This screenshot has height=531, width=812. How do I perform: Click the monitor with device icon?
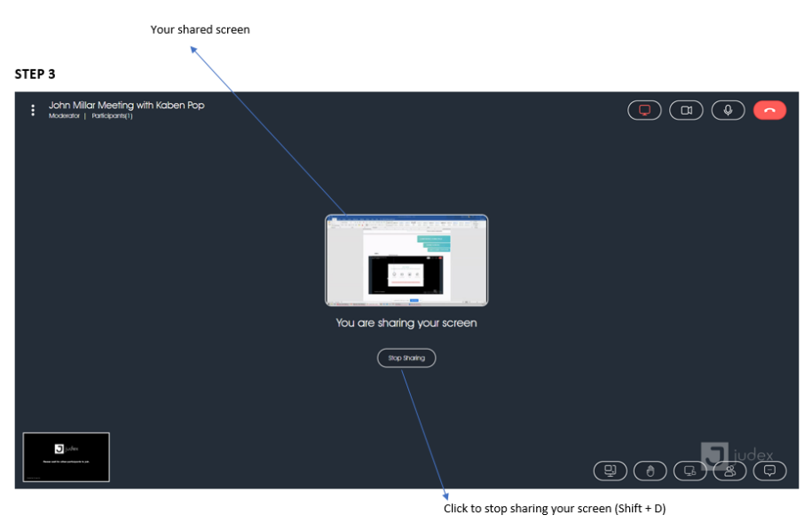690,471
